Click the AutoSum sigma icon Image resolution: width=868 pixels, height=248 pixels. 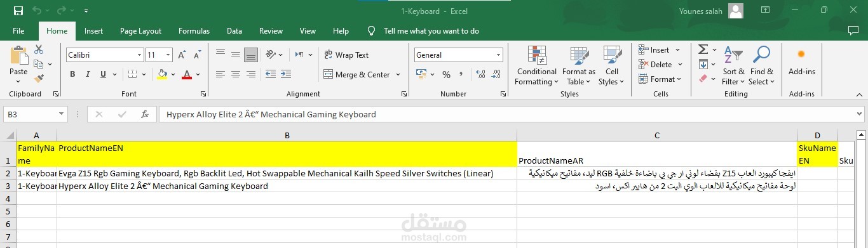pos(703,49)
